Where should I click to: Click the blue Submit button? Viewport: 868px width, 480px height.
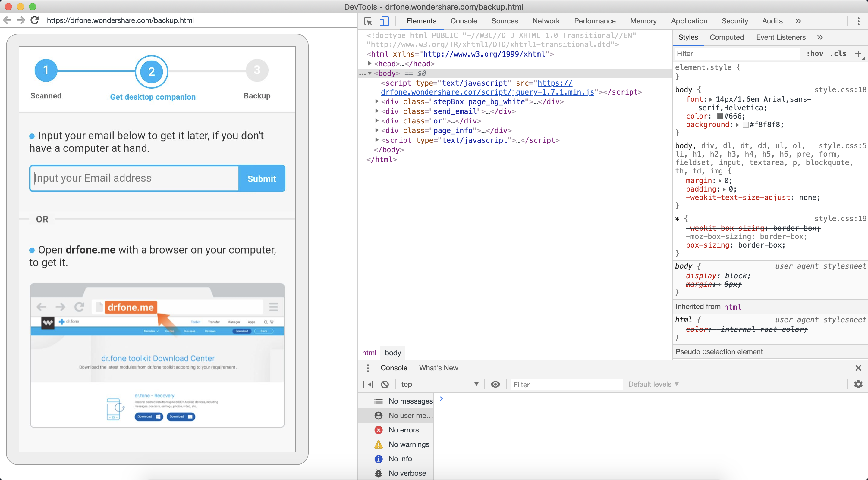[x=262, y=178]
